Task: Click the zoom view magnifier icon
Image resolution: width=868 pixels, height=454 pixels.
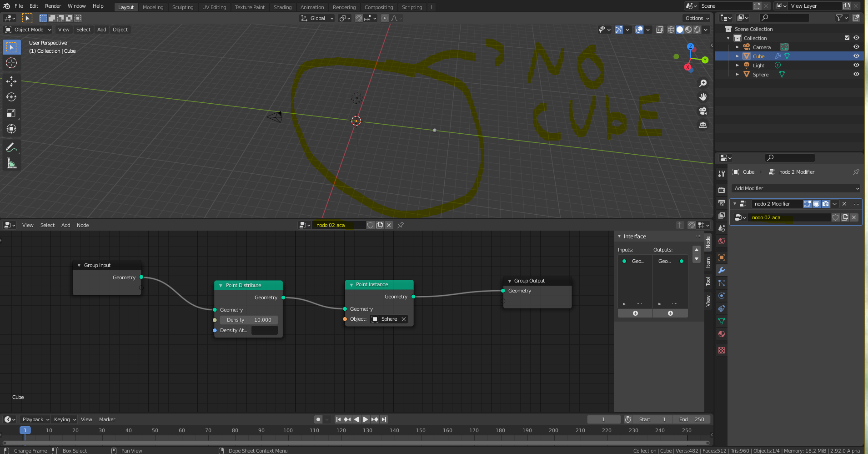Action: click(x=703, y=83)
